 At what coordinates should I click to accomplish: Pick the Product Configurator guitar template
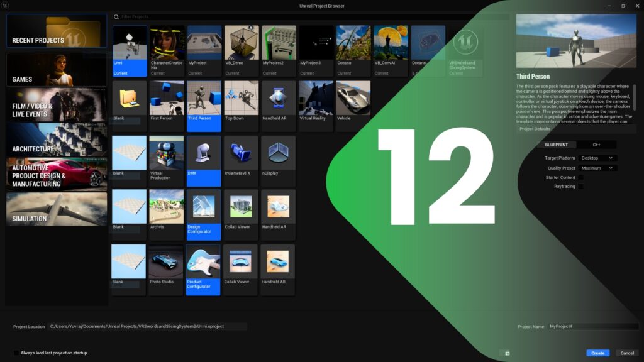203,270
